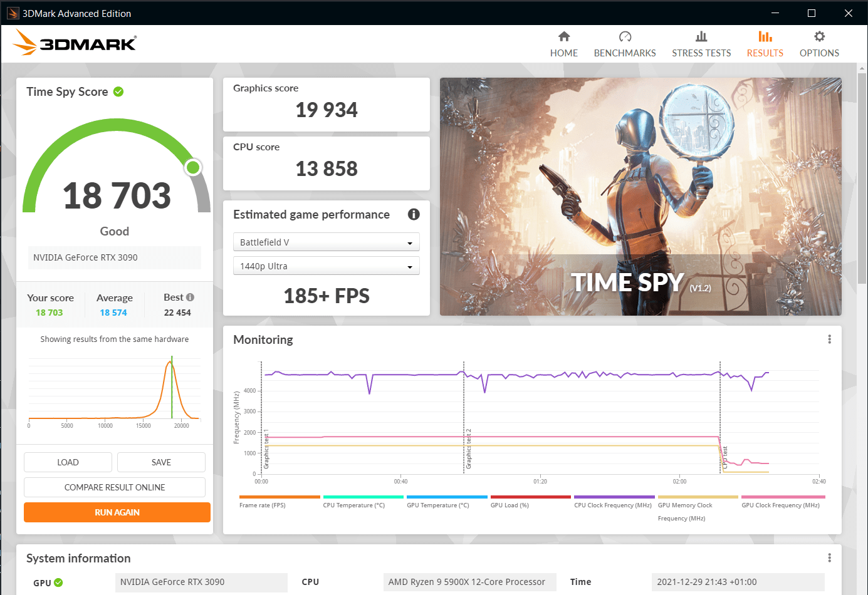Click the Your score value 18 703
This screenshot has height=595, width=868.
click(50, 313)
